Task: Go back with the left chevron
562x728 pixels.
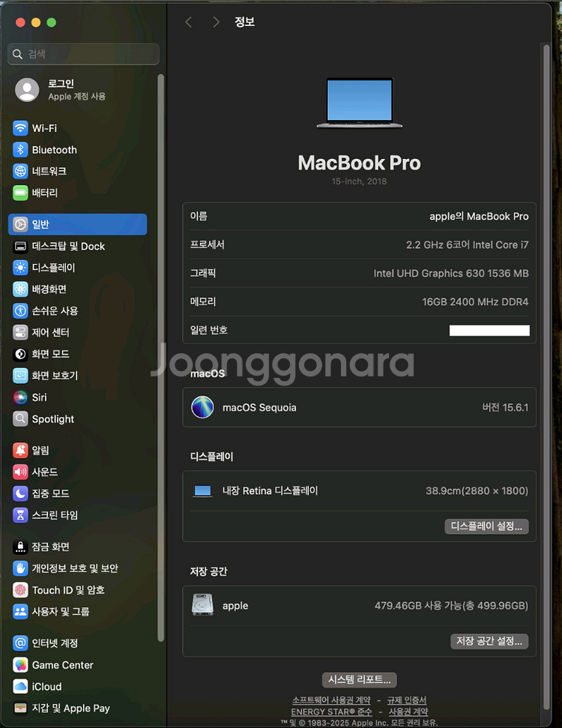Action: point(189,22)
